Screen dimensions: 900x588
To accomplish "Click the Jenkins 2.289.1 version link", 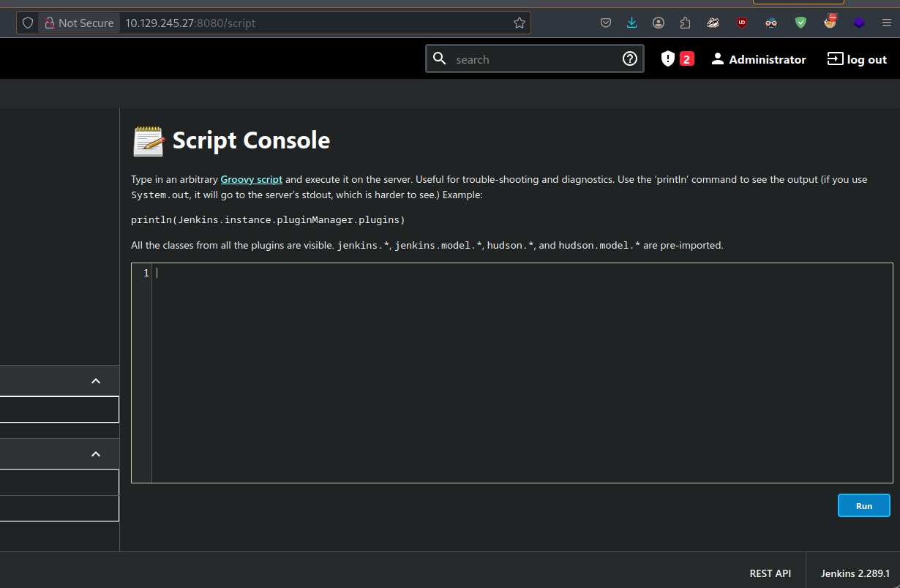I will [x=855, y=573].
